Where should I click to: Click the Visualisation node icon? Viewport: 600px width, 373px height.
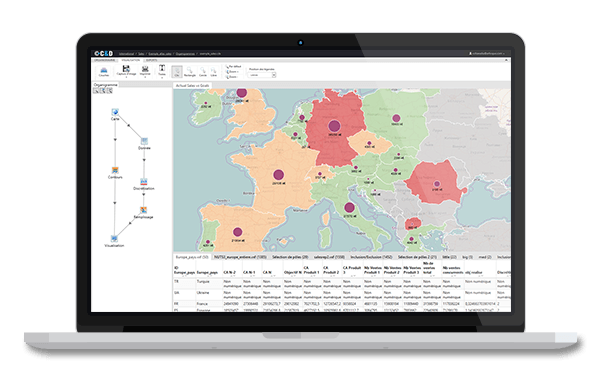pos(114,239)
